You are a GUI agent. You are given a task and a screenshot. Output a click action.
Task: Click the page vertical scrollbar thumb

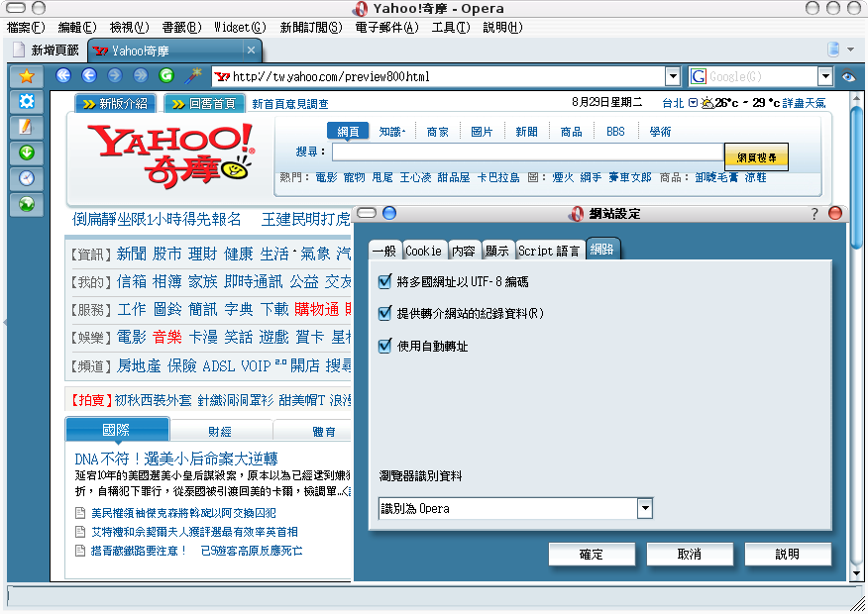coord(856,177)
